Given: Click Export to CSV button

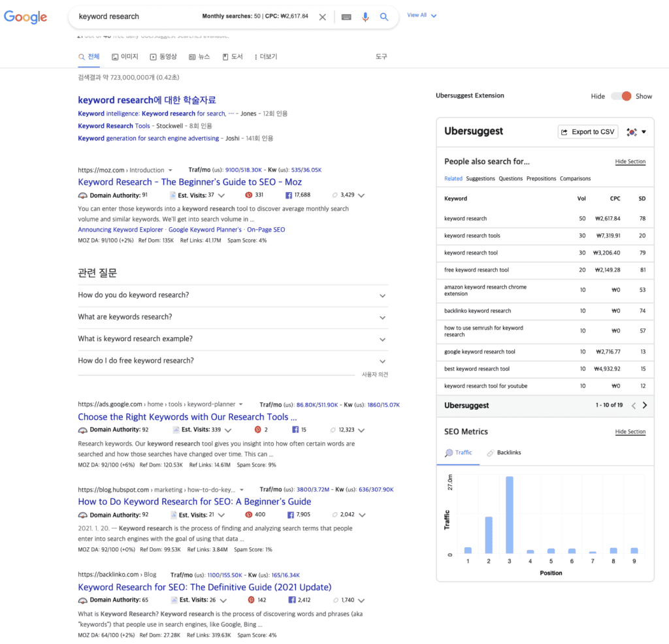Looking at the screenshot, I should pos(588,132).
